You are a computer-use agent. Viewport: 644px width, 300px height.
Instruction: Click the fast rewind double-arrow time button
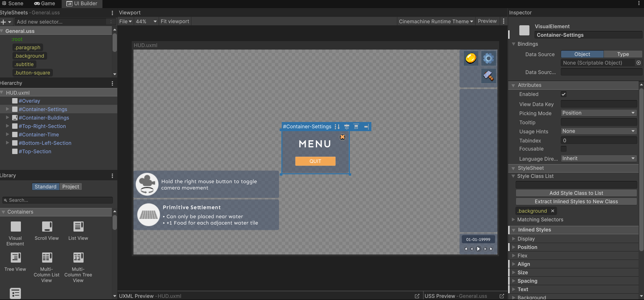[466, 249]
